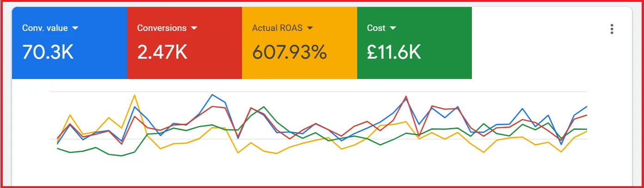
Task: Click the Conv. value label text
Action: click(45, 28)
